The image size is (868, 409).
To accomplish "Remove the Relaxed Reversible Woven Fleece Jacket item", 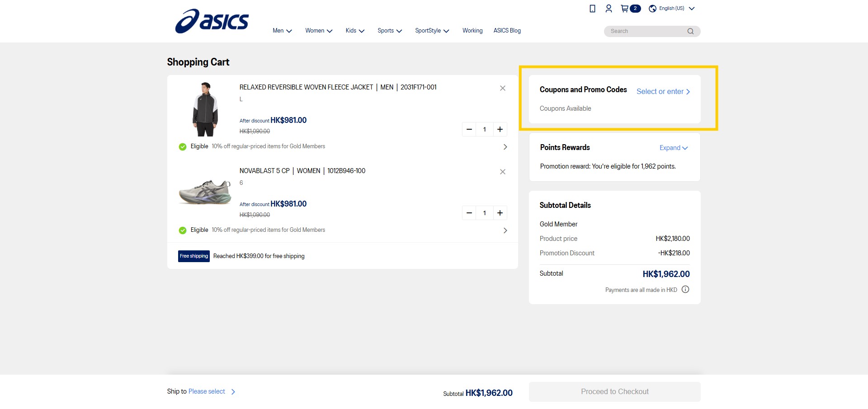I will point(503,88).
